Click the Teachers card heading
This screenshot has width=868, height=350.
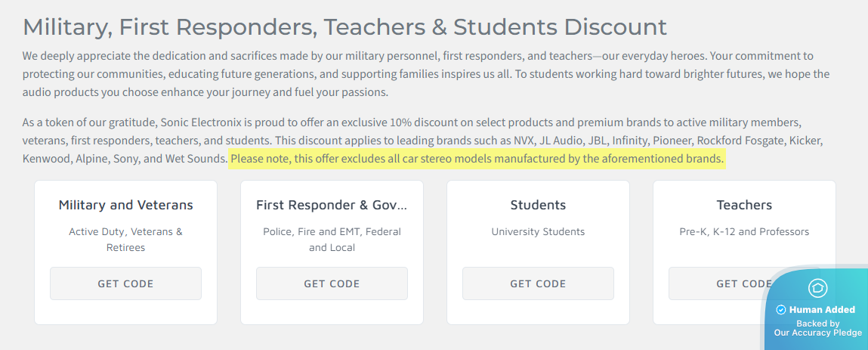point(744,205)
